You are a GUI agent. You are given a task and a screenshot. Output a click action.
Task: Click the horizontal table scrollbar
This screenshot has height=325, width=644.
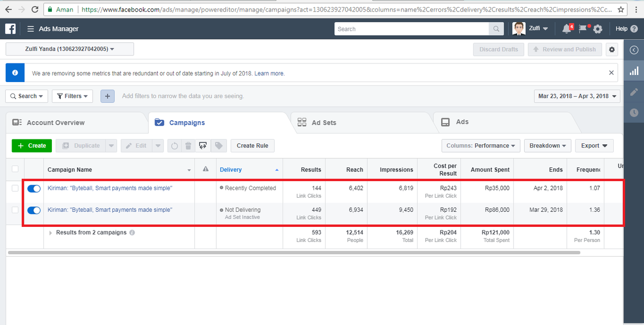pyautogui.click(x=294, y=252)
